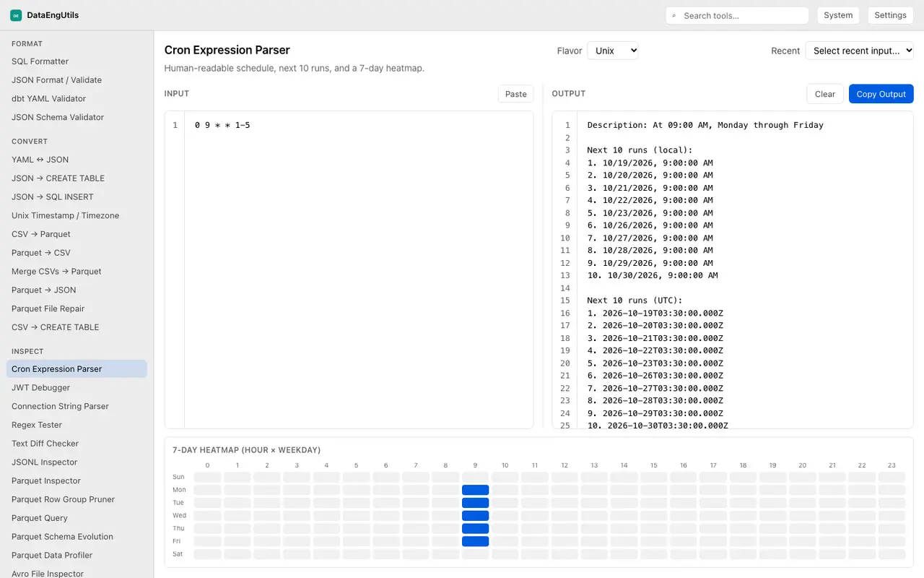
Task: Open the Select recent input dropdown
Action: (860, 51)
